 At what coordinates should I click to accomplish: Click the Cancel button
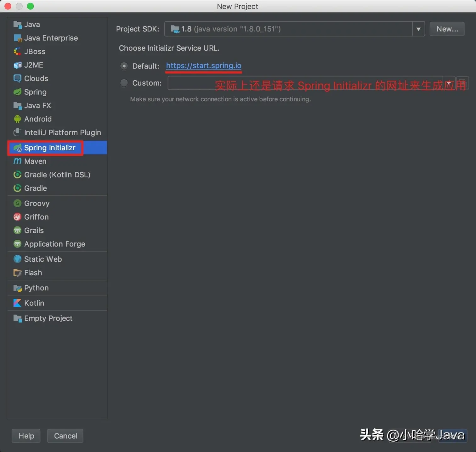tap(65, 436)
